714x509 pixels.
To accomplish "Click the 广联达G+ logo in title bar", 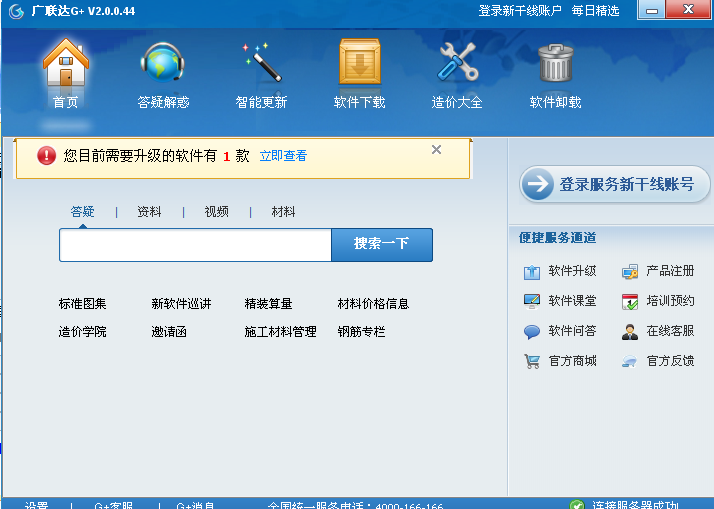I will 16,11.
